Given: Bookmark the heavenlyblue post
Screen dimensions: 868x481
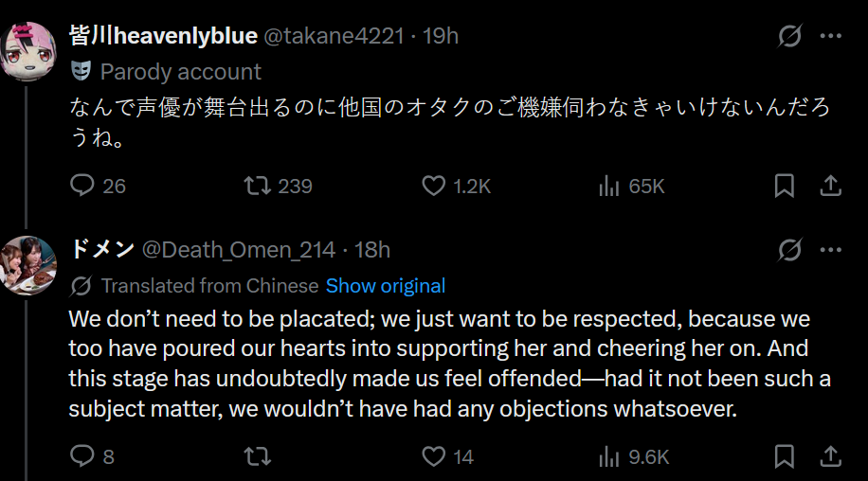Looking at the screenshot, I should 785,186.
